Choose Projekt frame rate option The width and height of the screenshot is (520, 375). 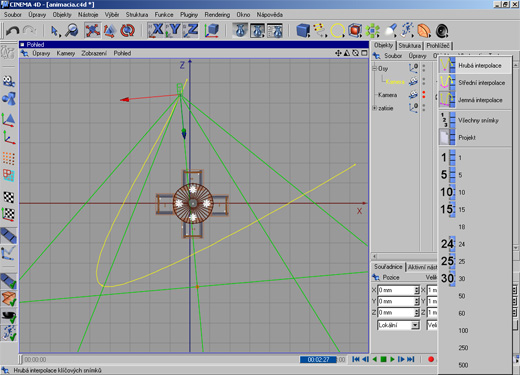pyautogui.click(x=475, y=138)
